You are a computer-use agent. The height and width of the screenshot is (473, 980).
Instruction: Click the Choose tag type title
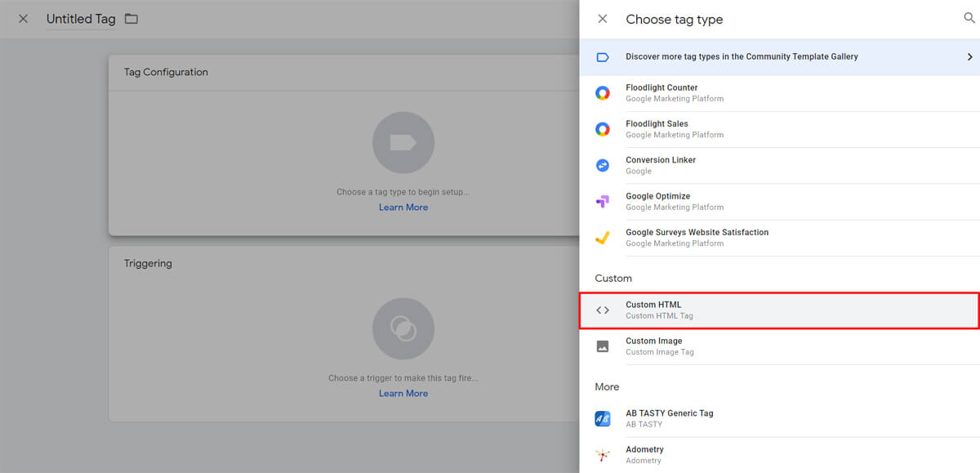tap(675, 19)
